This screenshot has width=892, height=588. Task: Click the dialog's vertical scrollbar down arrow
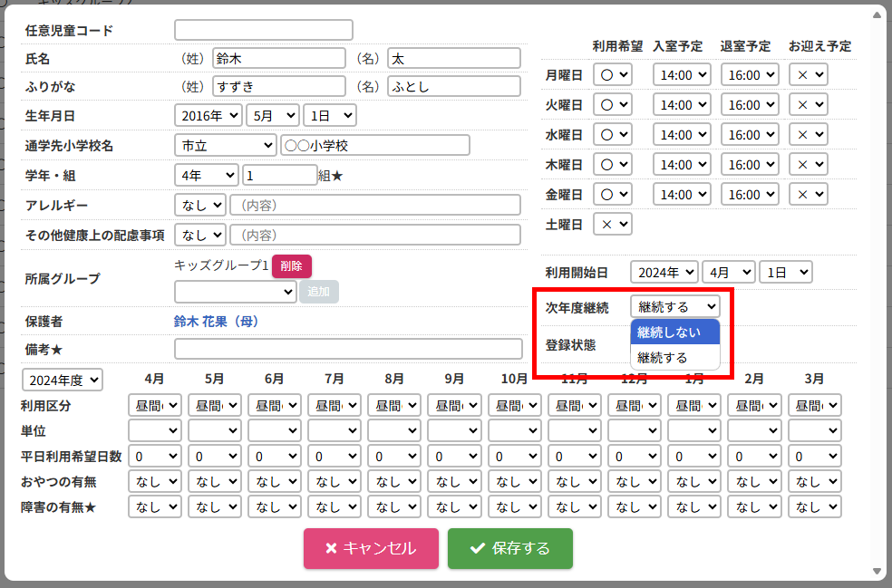(x=877, y=571)
